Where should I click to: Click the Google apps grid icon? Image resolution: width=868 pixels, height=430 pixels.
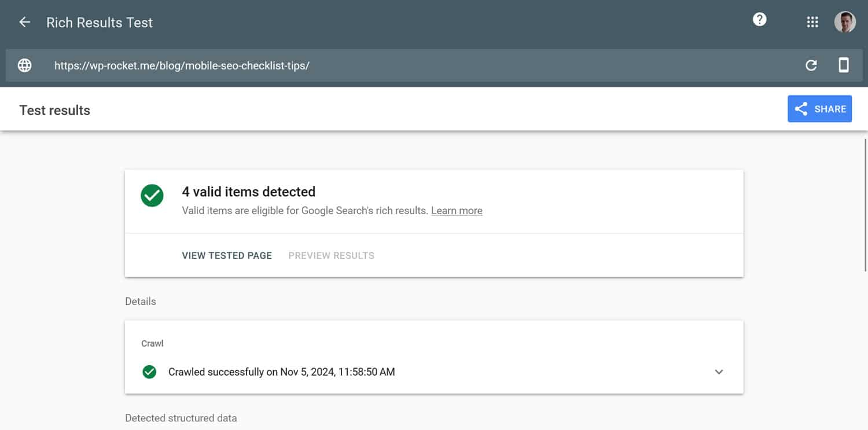[x=812, y=21]
